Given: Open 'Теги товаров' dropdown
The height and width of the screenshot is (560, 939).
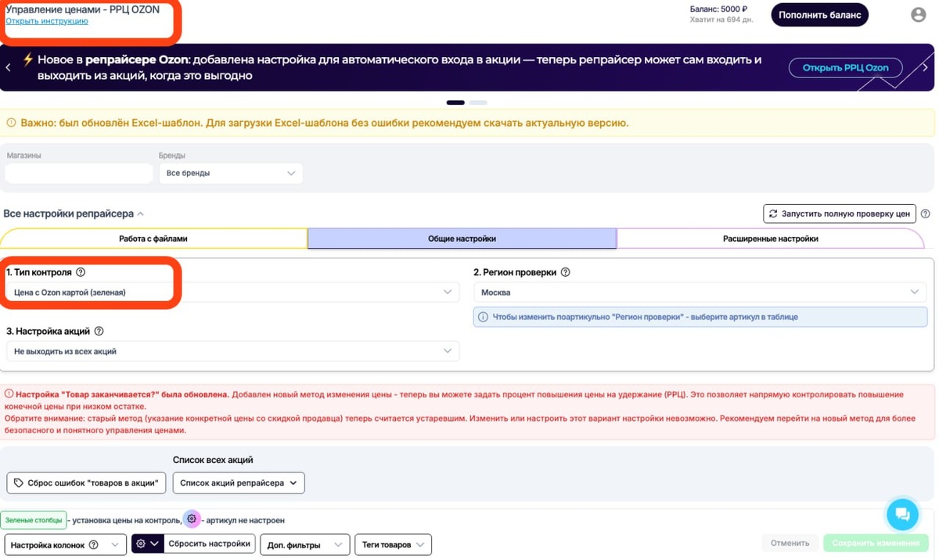Looking at the screenshot, I should click(392, 544).
